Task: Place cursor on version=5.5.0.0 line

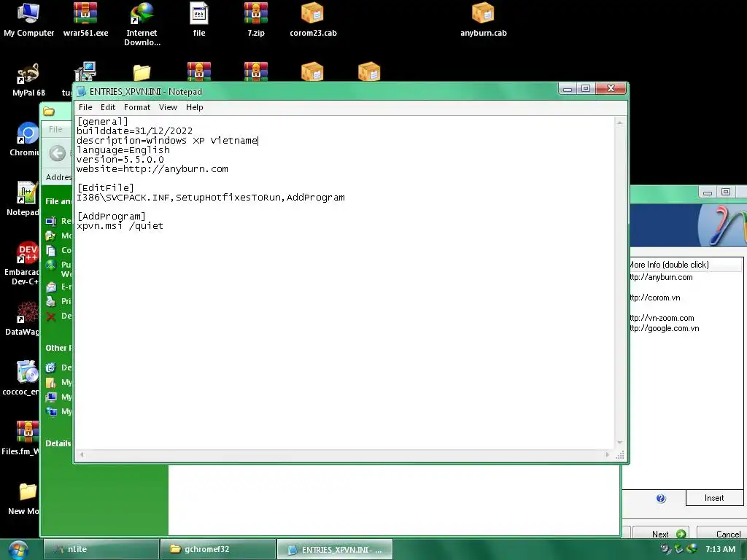Action: coord(120,160)
